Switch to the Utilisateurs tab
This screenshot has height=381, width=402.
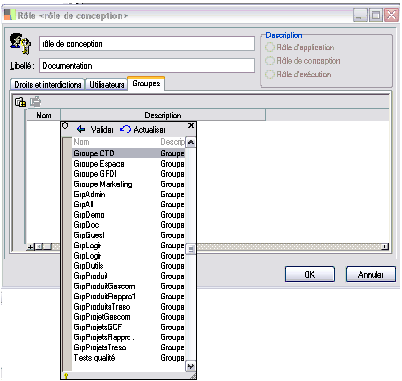click(107, 85)
